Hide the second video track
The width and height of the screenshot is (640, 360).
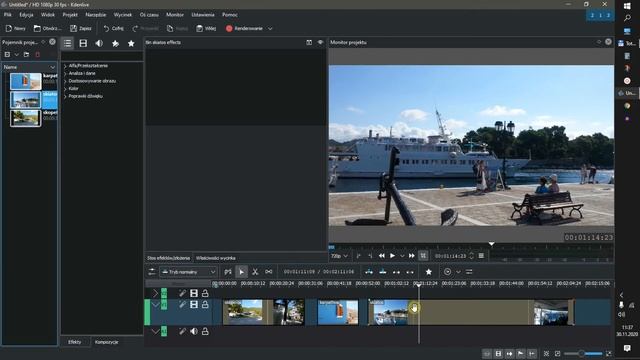click(194, 304)
